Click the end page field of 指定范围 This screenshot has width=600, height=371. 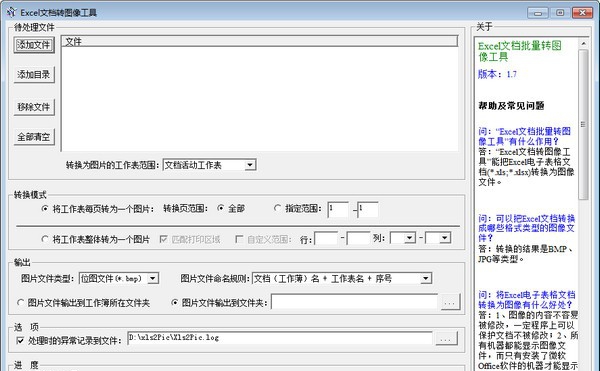tap(368, 210)
